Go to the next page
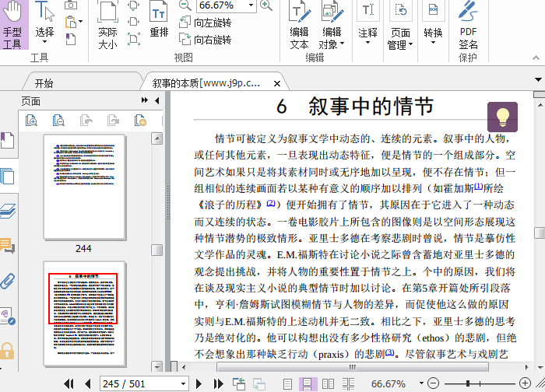This screenshot has height=392, width=545. click(199, 383)
